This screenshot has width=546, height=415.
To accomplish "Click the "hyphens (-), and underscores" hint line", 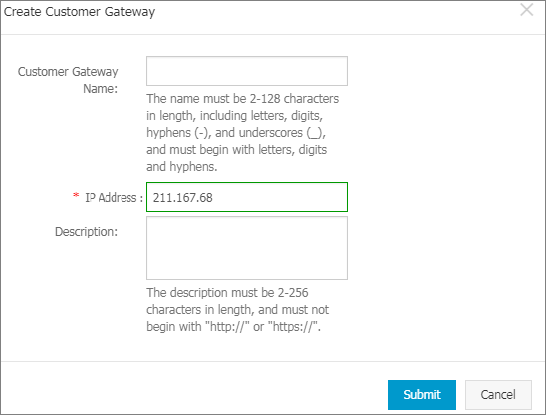I will pyautogui.click(x=236, y=133).
